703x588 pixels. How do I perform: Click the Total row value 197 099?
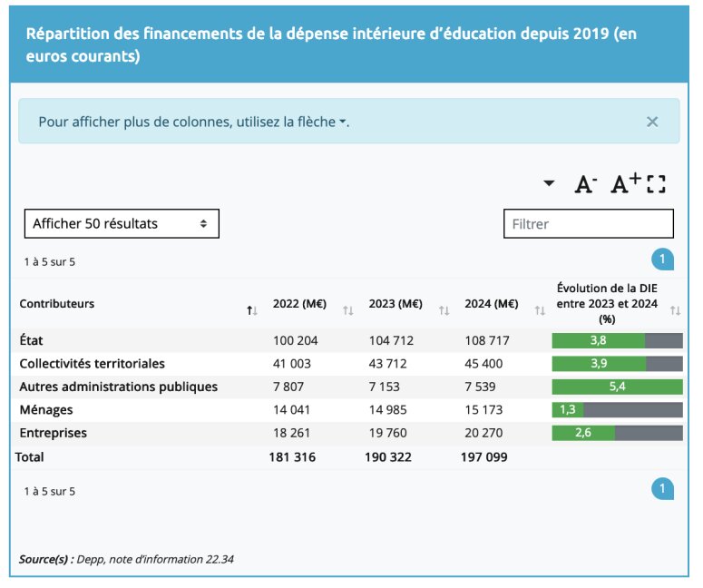point(485,456)
